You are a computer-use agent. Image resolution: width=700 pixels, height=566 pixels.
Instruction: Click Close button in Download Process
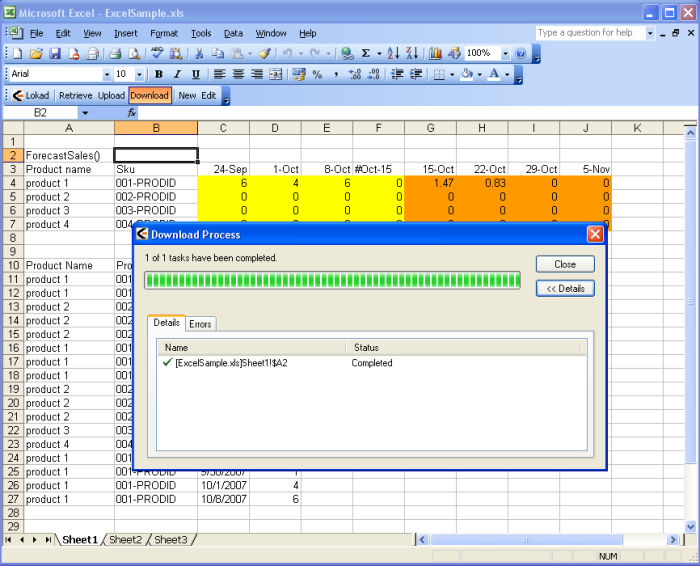[x=565, y=264]
